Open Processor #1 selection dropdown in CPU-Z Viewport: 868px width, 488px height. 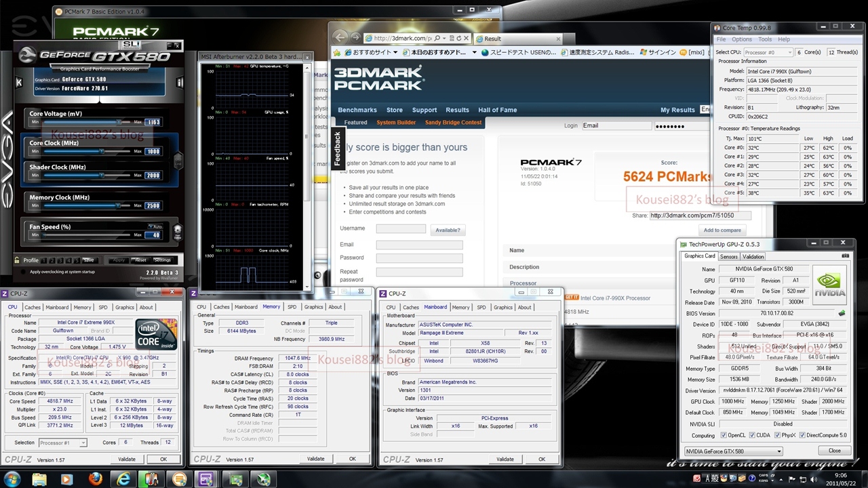click(62, 443)
